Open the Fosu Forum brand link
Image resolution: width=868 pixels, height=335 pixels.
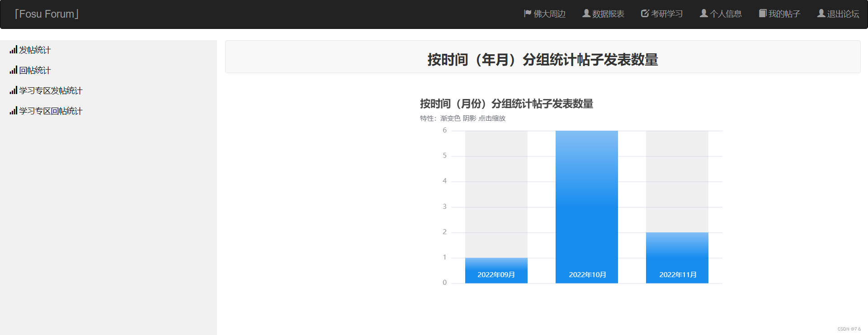click(47, 14)
